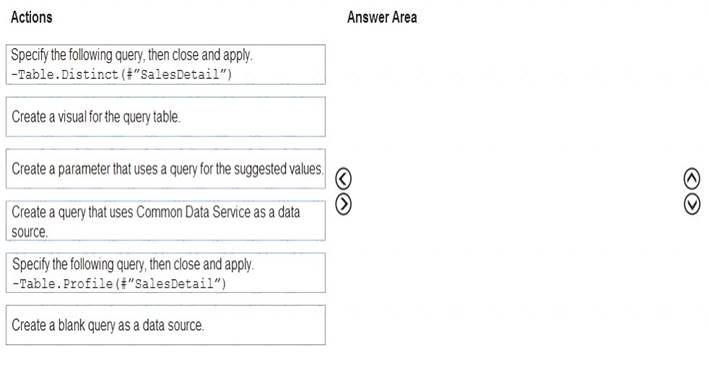Click the 'Answer Area' heading

coord(382,18)
